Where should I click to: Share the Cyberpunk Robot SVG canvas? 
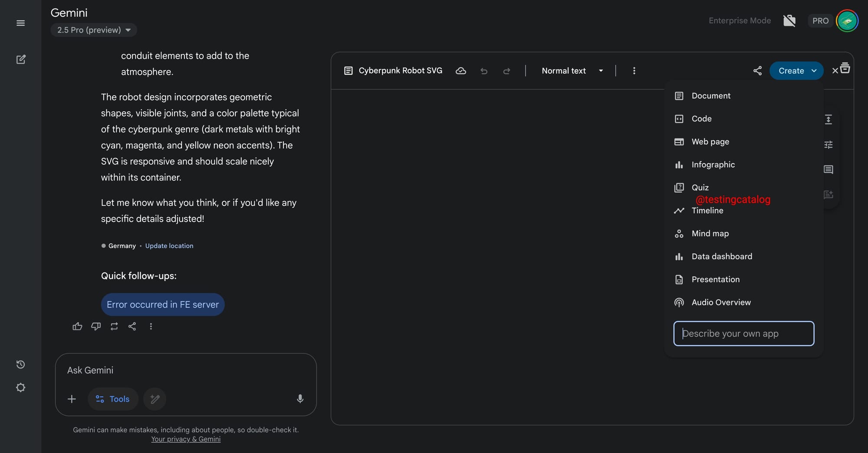pos(757,71)
